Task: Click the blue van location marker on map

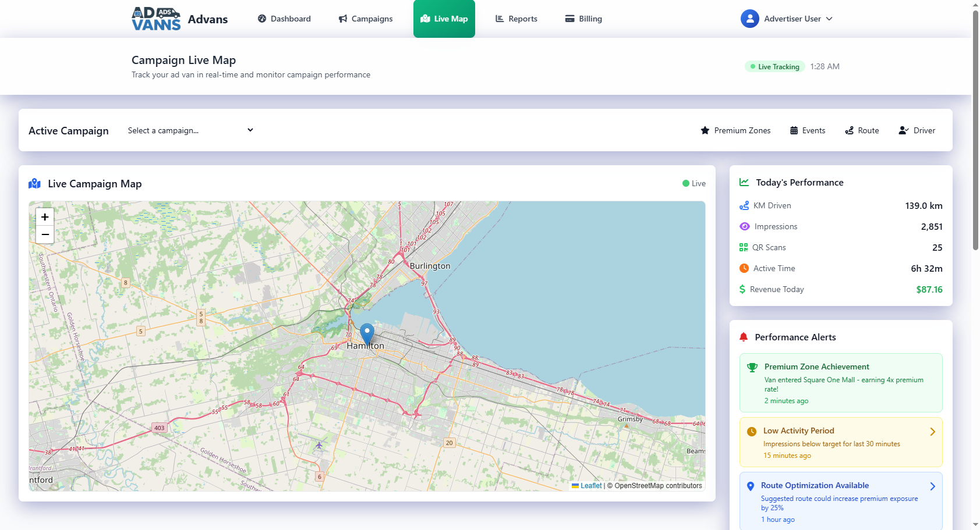Action: [x=367, y=334]
